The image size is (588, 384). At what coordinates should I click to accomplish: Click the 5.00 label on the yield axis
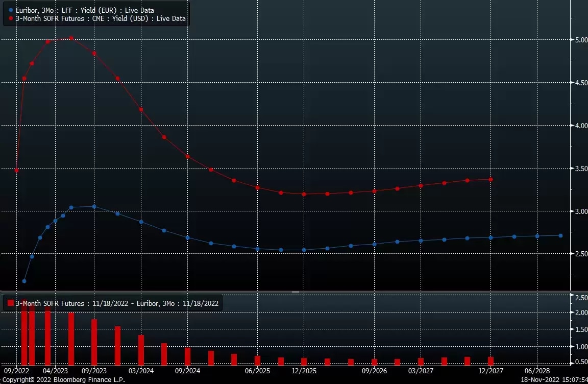pos(581,39)
